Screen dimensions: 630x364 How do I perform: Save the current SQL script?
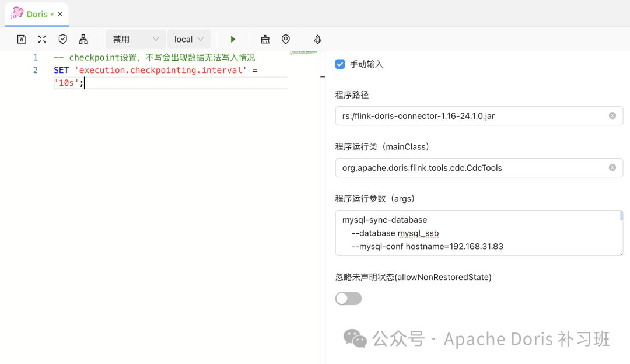22,39
